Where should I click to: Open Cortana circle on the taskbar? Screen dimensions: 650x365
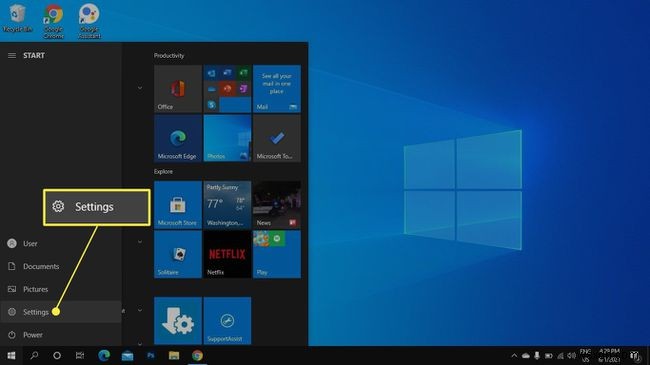(x=57, y=355)
